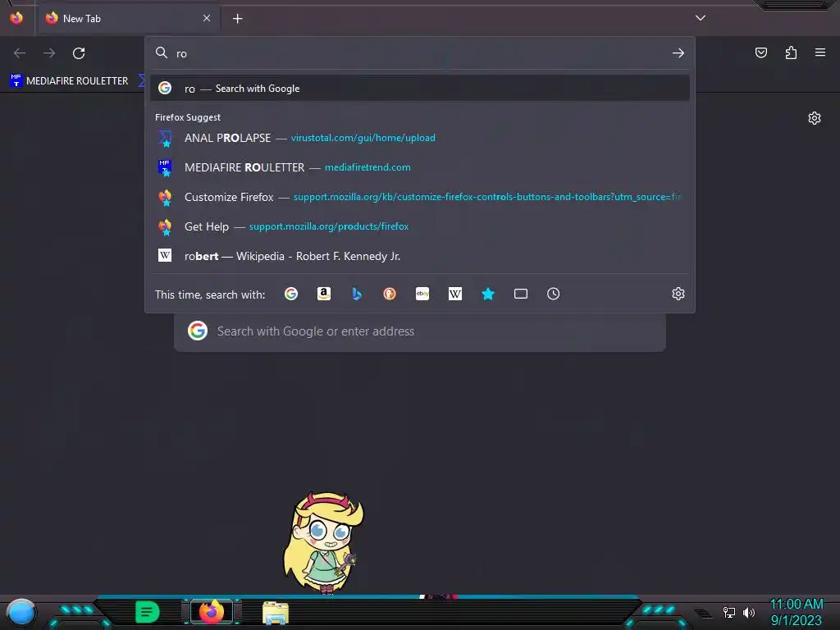Image resolution: width=840 pixels, height=630 pixels.
Task: Click the support.mozilla.org/products/firefox URL text
Action: (x=329, y=226)
